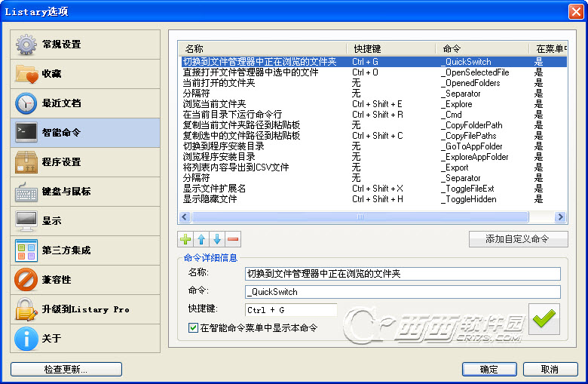Sort the list by the 快捷键 column header
This screenshot has height=384, width=588.
(391, 49)
